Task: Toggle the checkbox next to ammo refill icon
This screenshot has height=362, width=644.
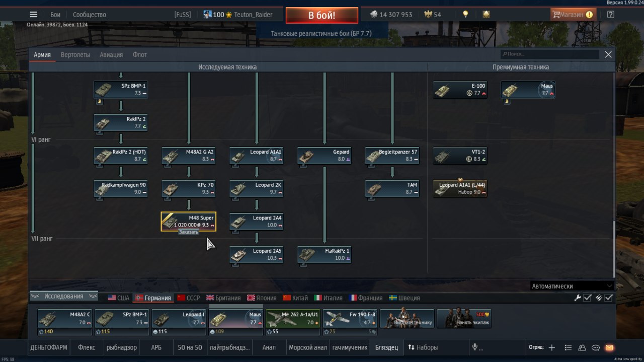Action: (609, 298)
